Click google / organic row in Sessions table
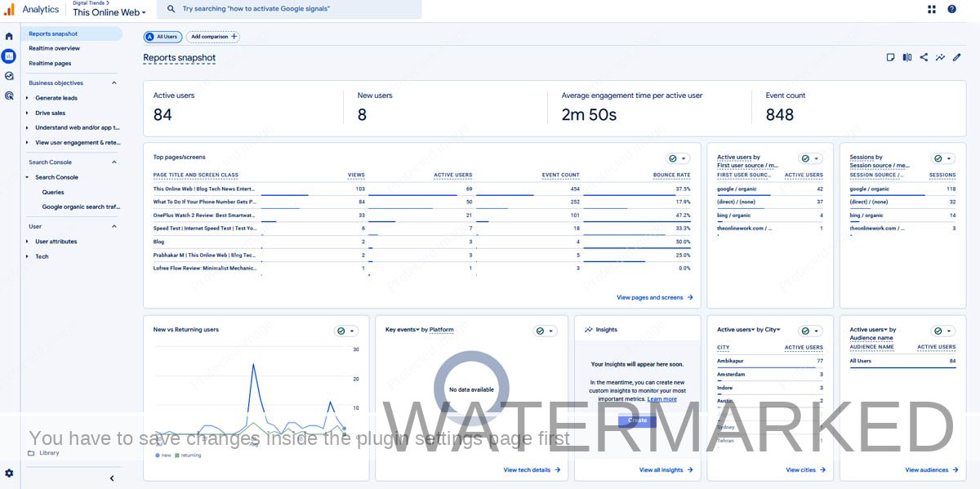Screen dimensions: 980x489 coord(902,189)
